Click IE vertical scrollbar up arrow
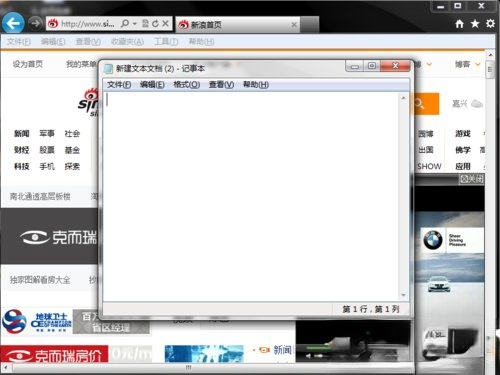This screenshot has width=500, height=375. tap(491, 55)
